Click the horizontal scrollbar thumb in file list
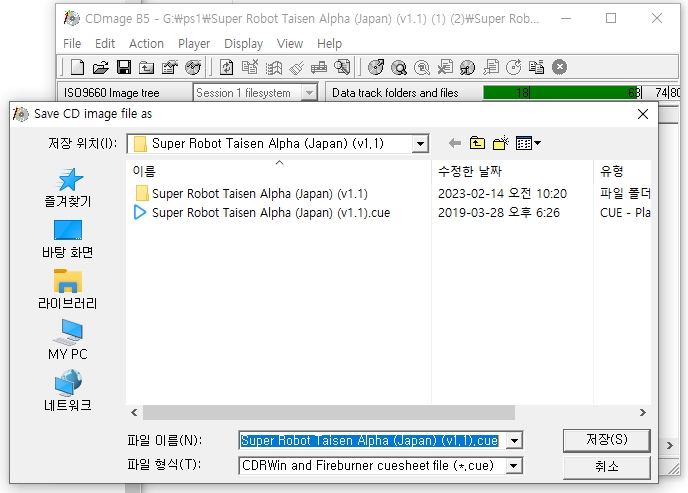Image resolution: width=688 pixels, height=493 pixels. pos(329,413)
